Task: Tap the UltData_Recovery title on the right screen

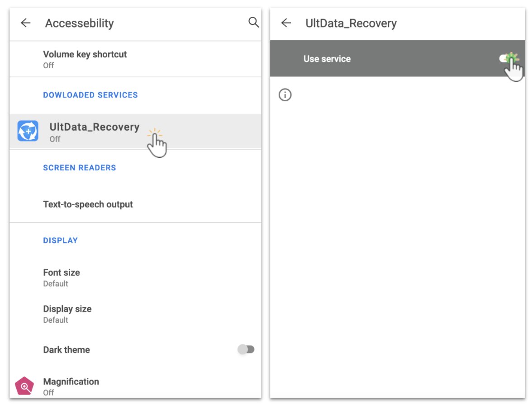Action: [351, 23]
